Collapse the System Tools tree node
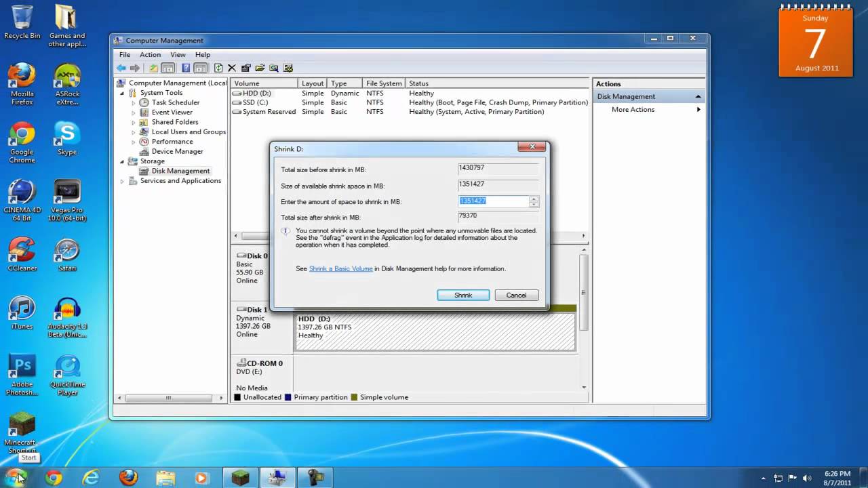The height and width of the screenshot is (488, 868). [122, 93]
